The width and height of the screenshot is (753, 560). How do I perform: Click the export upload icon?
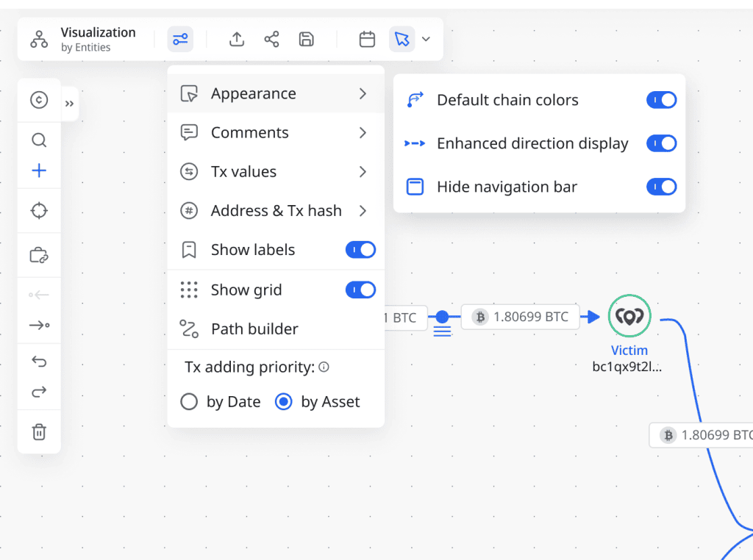(x=237, y=39)
